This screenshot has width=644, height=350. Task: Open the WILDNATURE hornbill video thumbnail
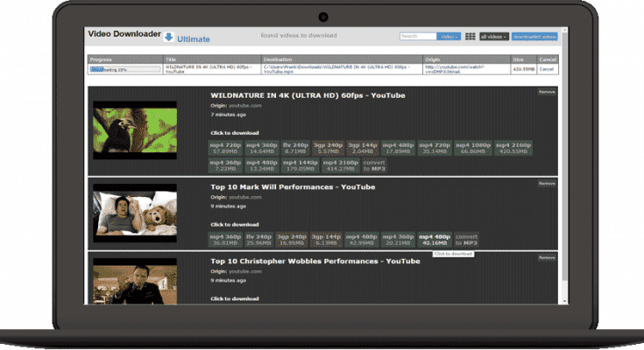click(x=136, y=131)
